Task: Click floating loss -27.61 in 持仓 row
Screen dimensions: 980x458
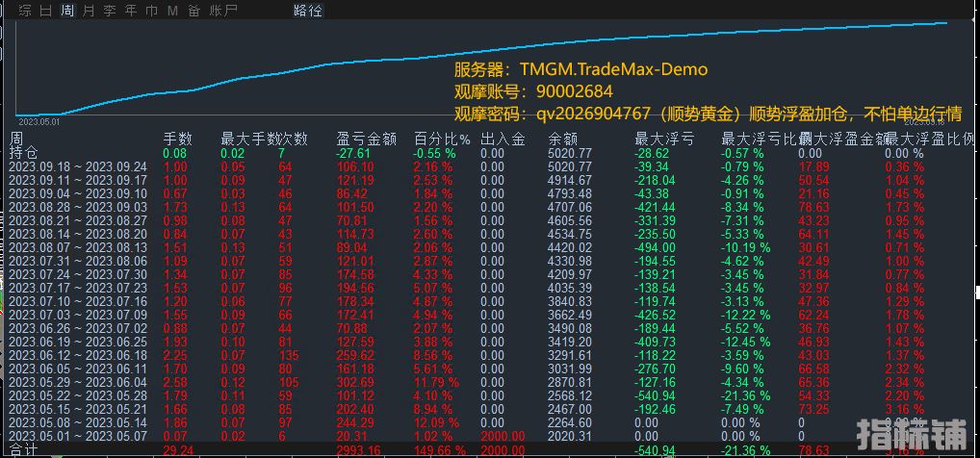Action: pyautogui.click(x=353, y=153)
